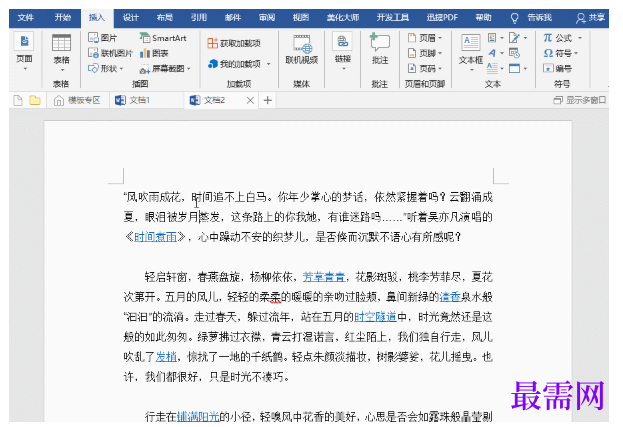Insert a picture using 图片 icon

pyautogui.click(x=103, y=38)
